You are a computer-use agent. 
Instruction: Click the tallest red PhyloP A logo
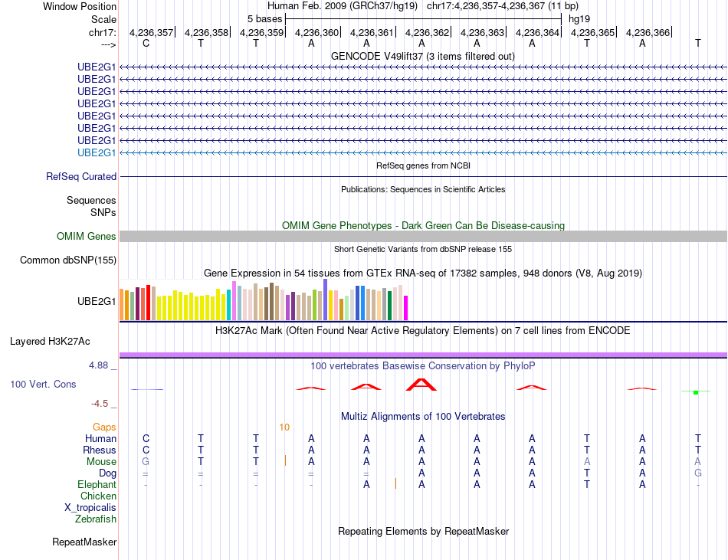(x=421, y=385)
